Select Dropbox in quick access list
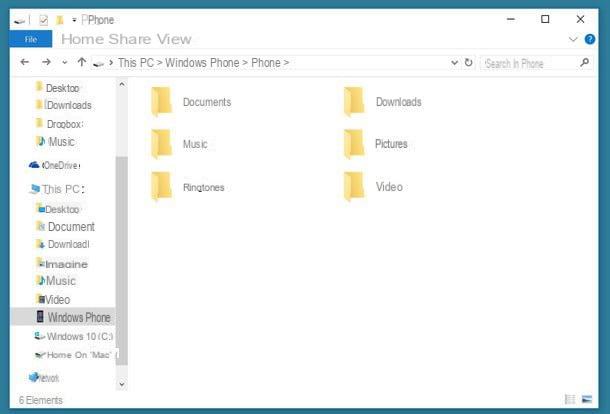This screenshot has height=414, width=610. click(x=59, y=124)
